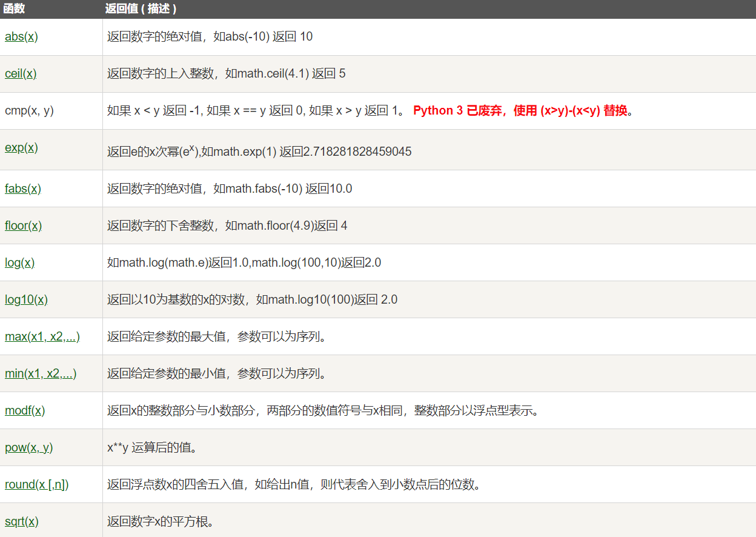Open the sqrt(x) function link
Image resolution: width=756 pixels, height=537 pixels.
(22, 521)
